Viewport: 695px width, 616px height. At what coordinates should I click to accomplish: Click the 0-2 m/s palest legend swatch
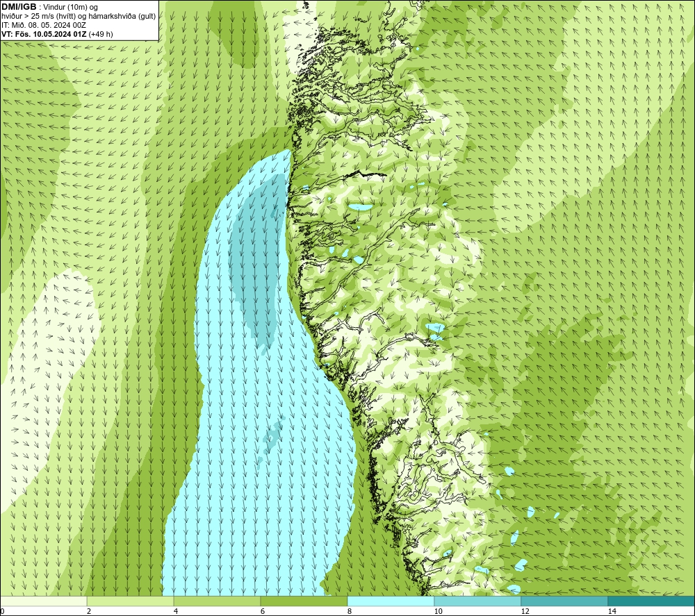[x=43, y=601]
